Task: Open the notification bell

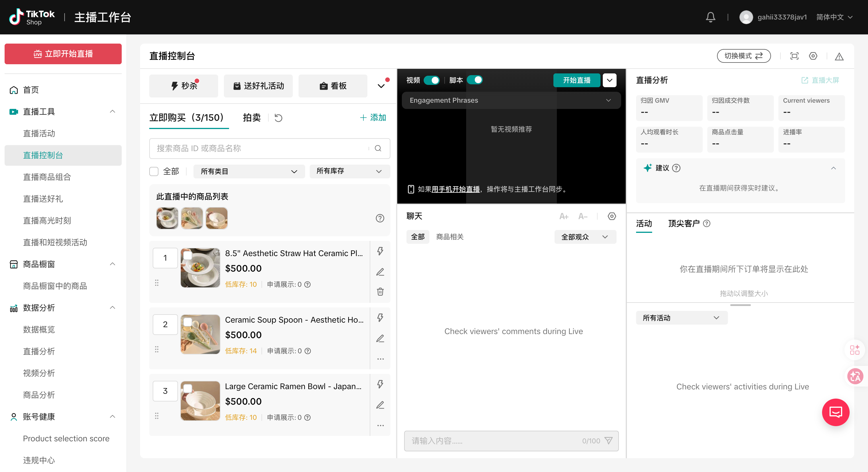Action: [710, 17]
